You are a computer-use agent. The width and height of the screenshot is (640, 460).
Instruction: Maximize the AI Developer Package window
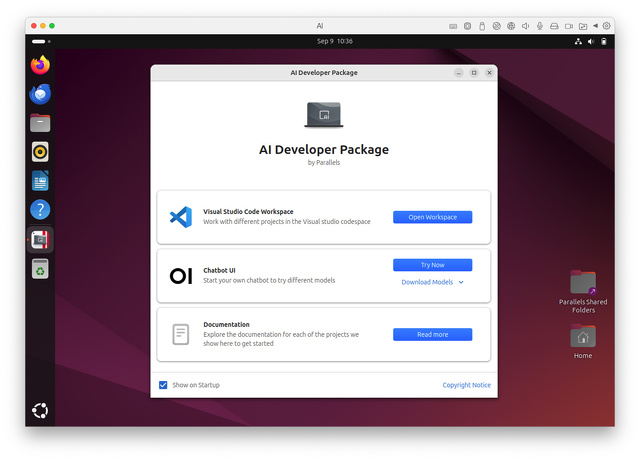[x=474, y=73]
